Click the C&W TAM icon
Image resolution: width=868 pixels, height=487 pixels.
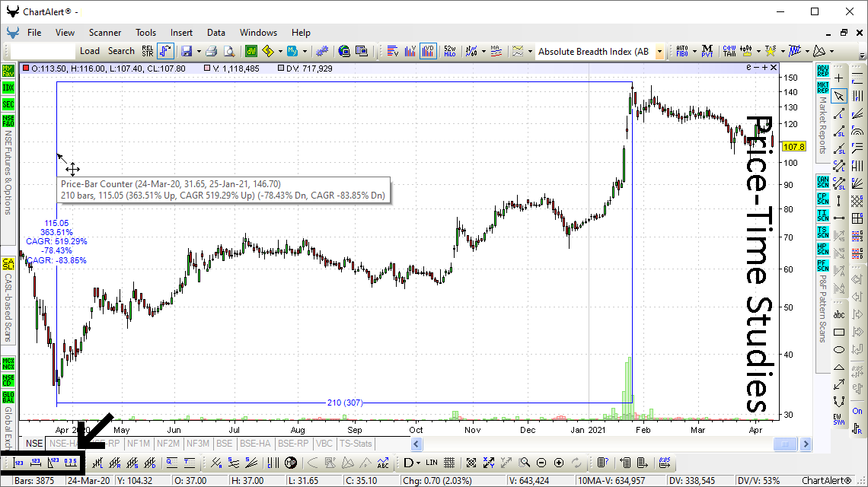(x=729, y=52)
